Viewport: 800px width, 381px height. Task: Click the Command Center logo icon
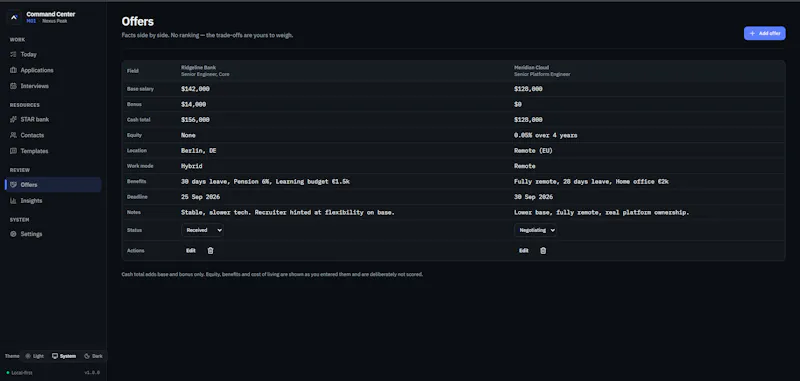(x=14, y=17)
